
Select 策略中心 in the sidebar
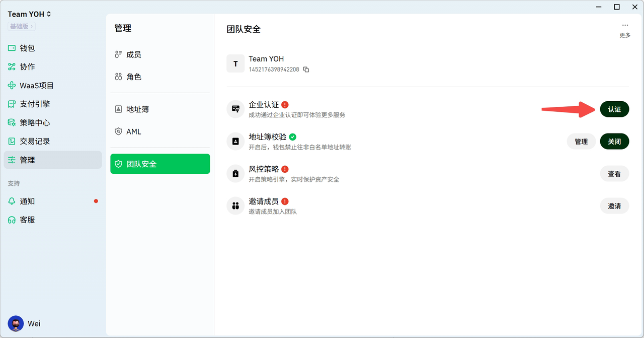[x=35, y=123]
